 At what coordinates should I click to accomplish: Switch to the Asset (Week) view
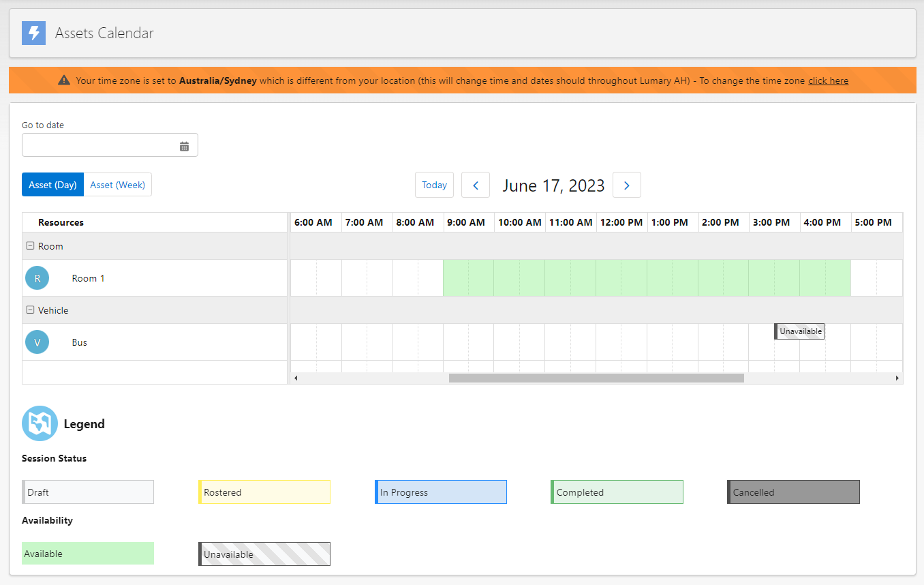click(x=117, y=184)
